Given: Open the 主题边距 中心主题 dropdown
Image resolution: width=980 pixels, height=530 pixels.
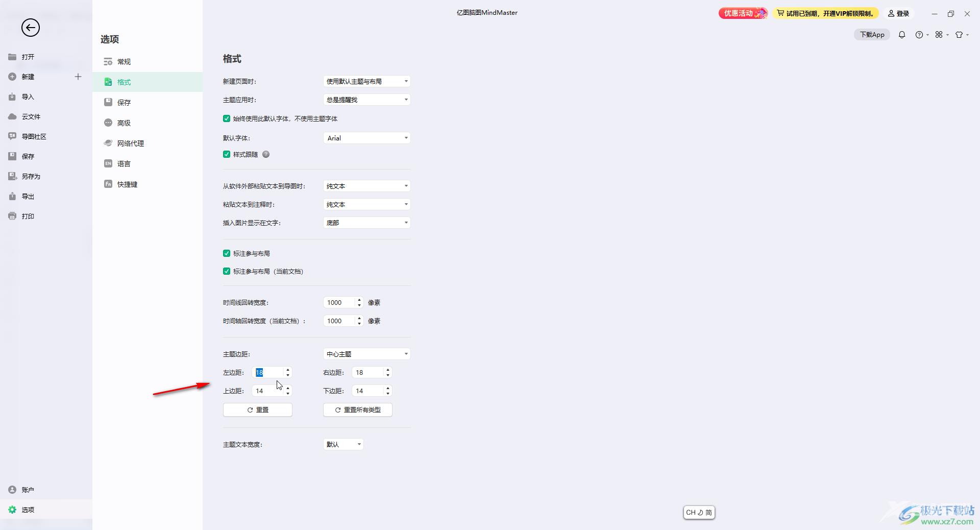Looking at the screenshot, I should 366,354.
